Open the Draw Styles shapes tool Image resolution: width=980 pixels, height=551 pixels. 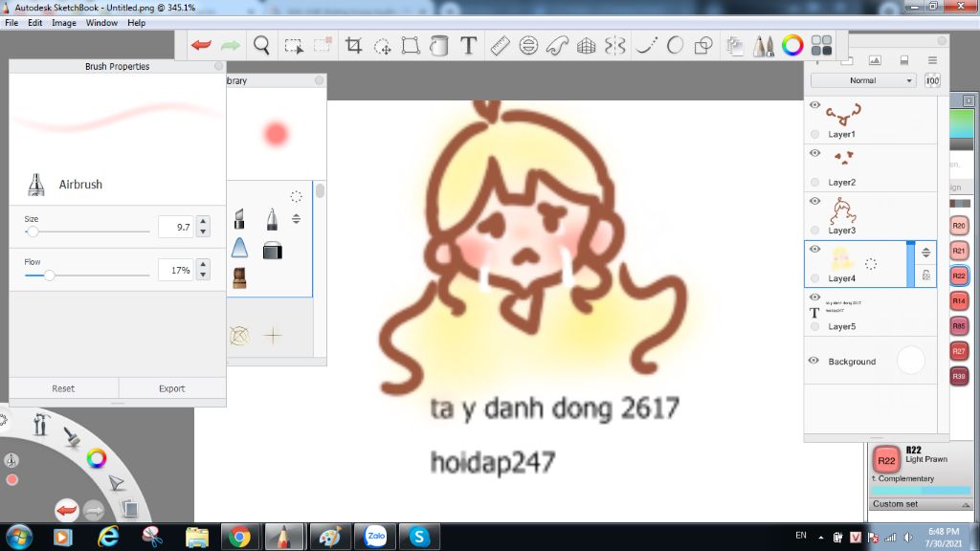703,46
